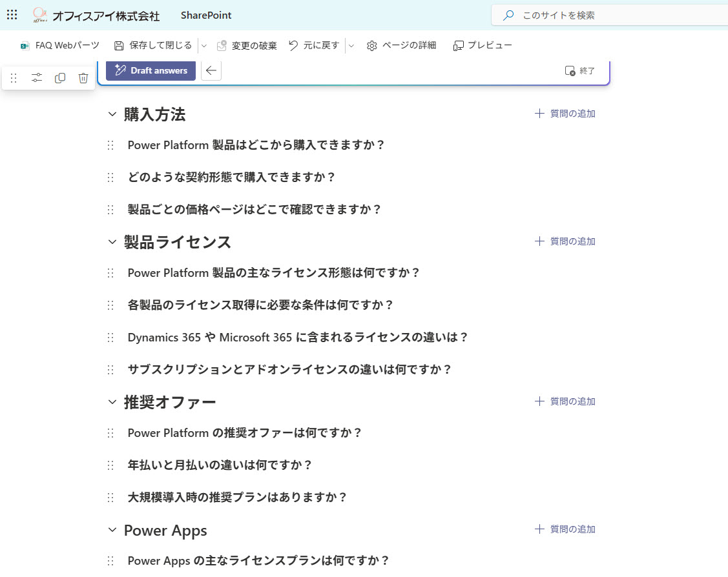Click the 終了 exit button
Viewport: 728px width, 577px height.
(x=579, y=71)
